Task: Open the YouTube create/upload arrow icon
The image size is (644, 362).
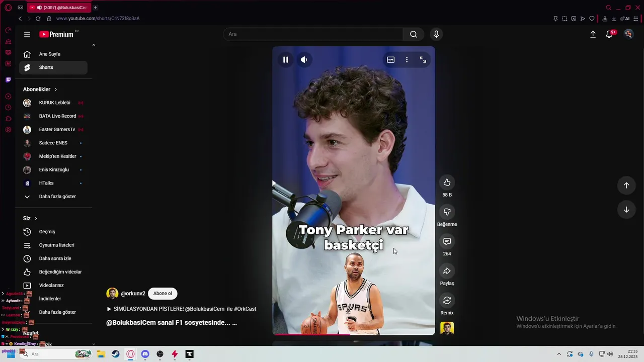Action: [x=593, y=34]
